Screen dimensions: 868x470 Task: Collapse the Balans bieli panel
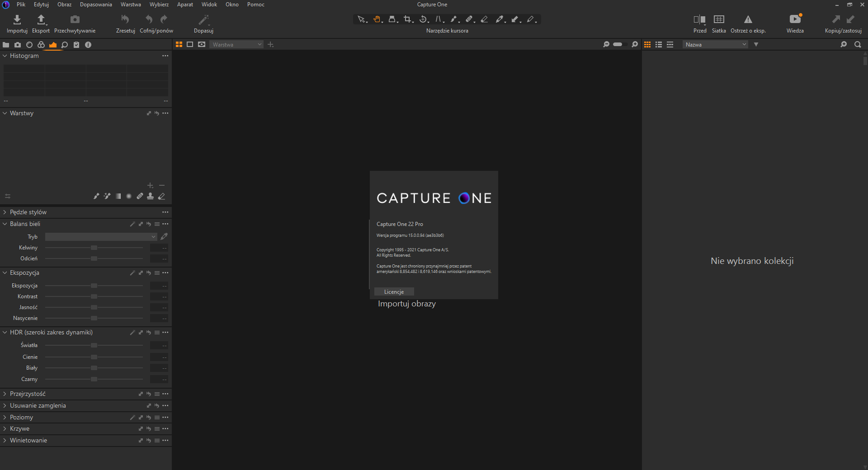tap(5, 224)
